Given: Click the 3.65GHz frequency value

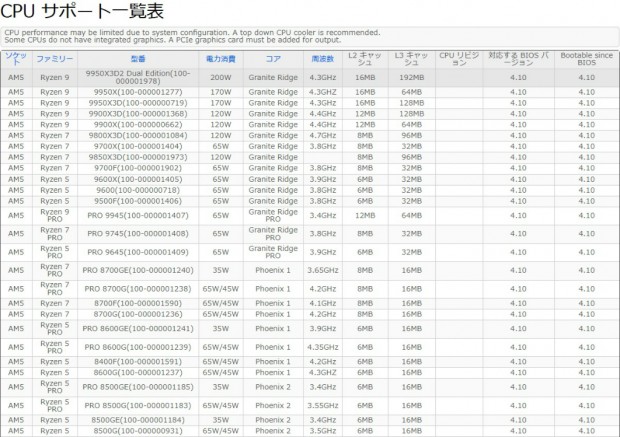Looking at the screenshot, I should [323, 270].
